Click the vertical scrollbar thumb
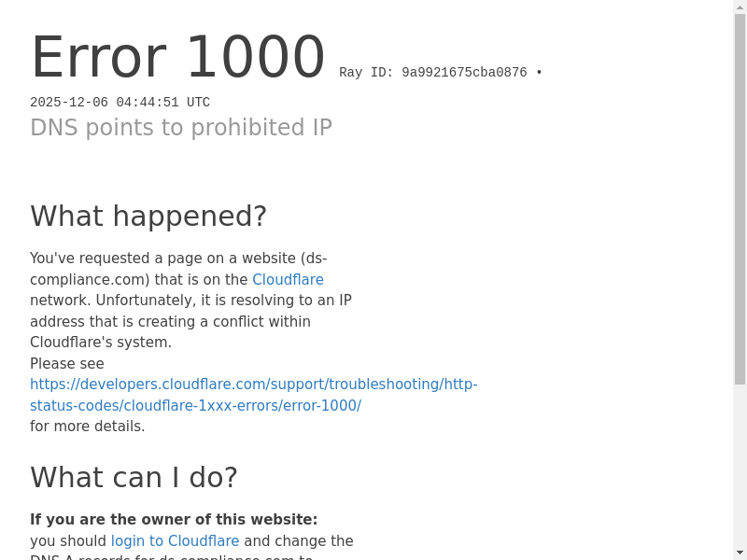 [740, 199]
